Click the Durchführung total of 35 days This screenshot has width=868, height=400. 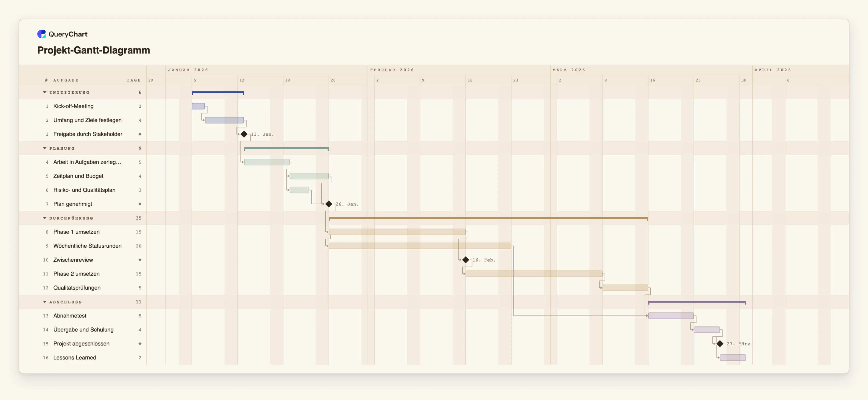(x=139, y=218)
